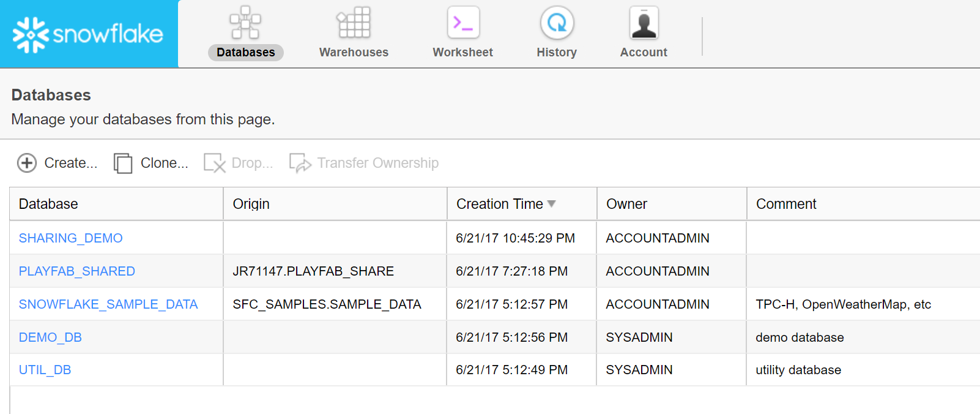Click the Transfer Ownership icon

click(x=300, y=164)
